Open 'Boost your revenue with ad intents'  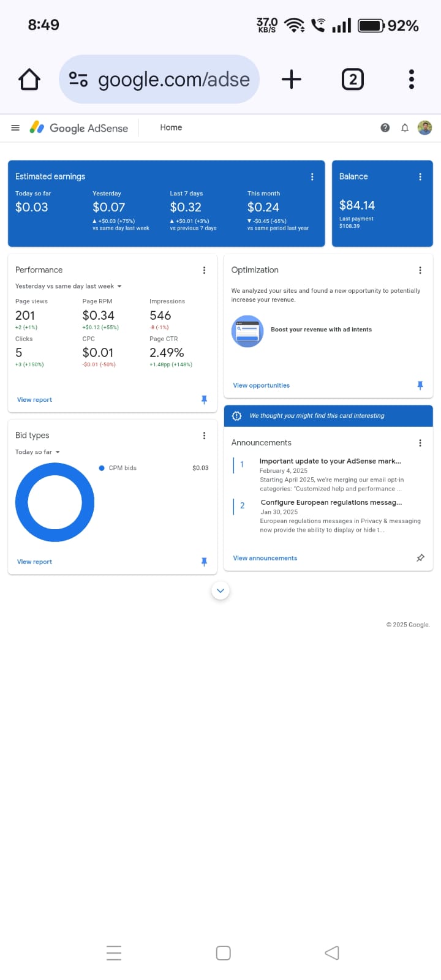click(x=321, y=330)
